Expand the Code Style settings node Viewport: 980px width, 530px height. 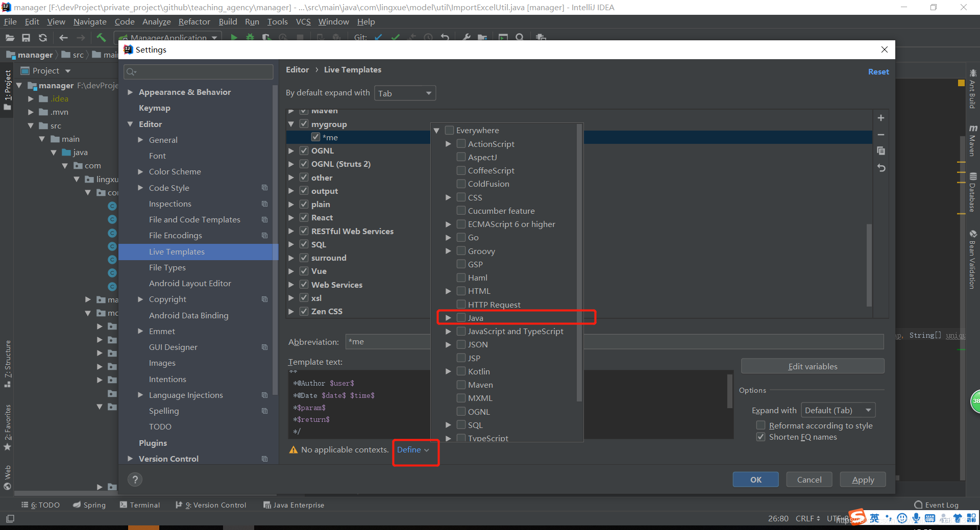140,188
